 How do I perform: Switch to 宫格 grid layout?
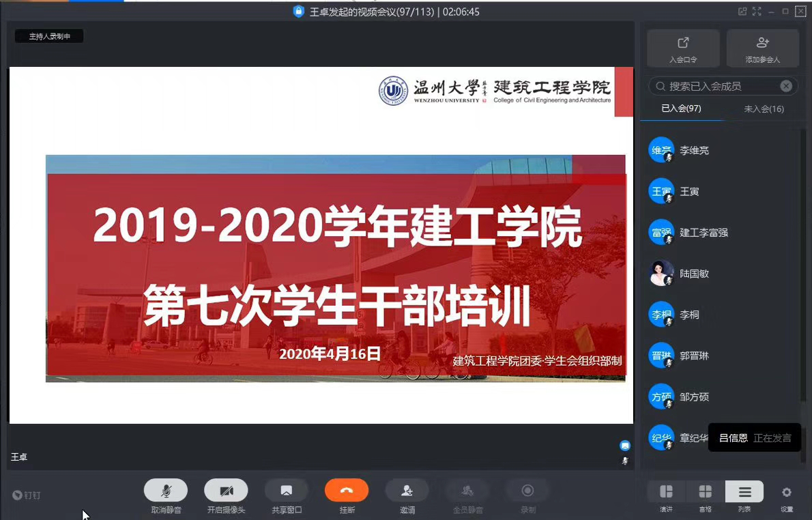point(705,492)
